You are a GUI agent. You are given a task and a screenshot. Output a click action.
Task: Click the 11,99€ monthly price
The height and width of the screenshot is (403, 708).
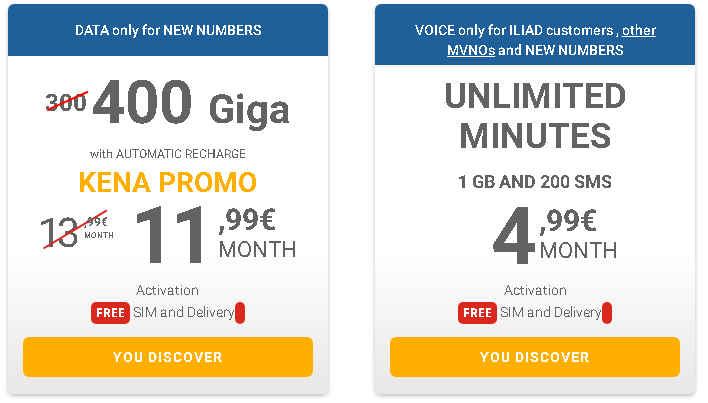[x=216, y=234]
